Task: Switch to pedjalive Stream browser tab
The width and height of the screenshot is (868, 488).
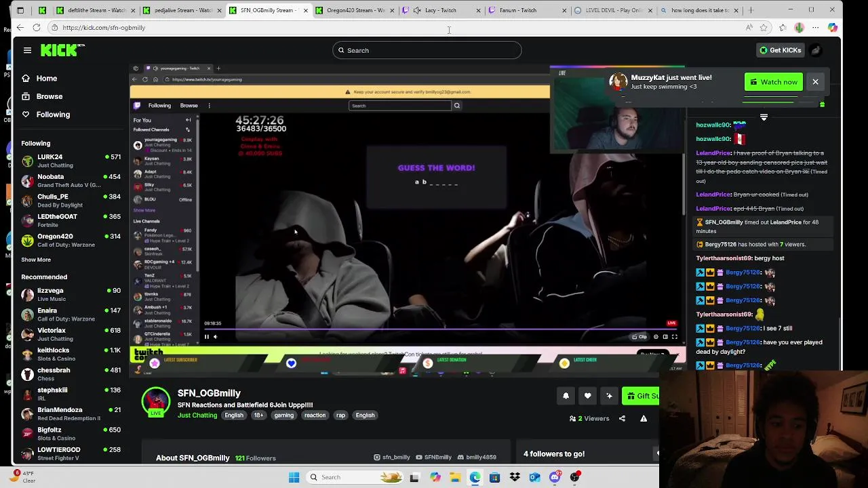Action: pyautogui.click(x=181, y=10)
